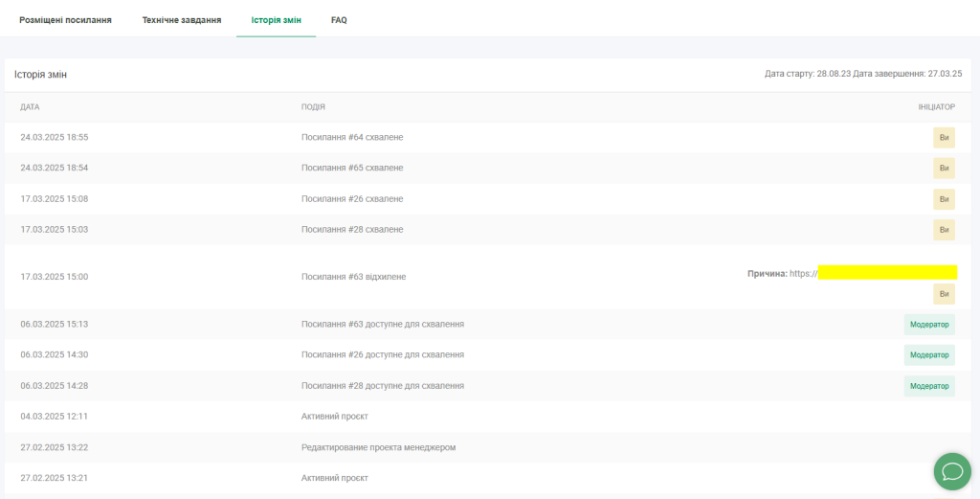Click the Ви badge for Посилання #65 схвалене

(x=944, y=169)
